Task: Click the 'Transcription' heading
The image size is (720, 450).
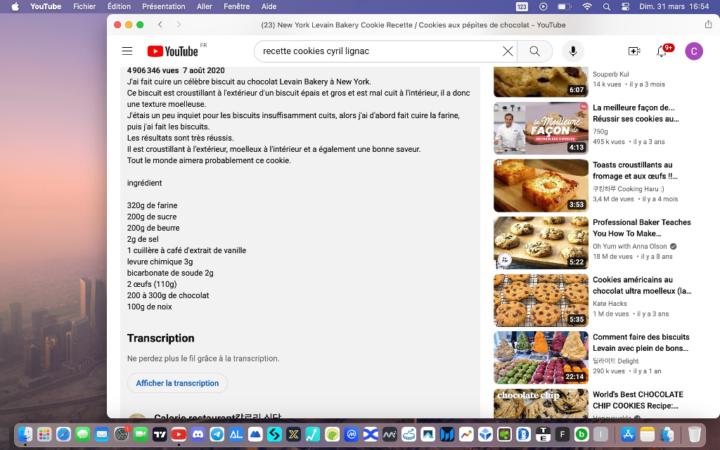Action: click(x=161, y=338)
